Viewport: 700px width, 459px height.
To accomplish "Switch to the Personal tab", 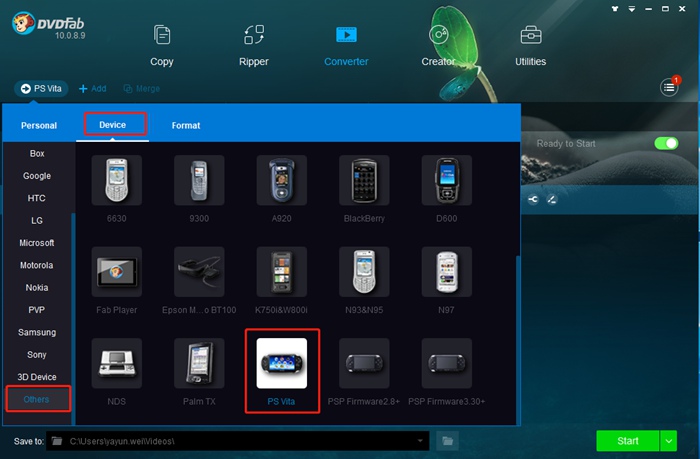I will click(39, 125).
